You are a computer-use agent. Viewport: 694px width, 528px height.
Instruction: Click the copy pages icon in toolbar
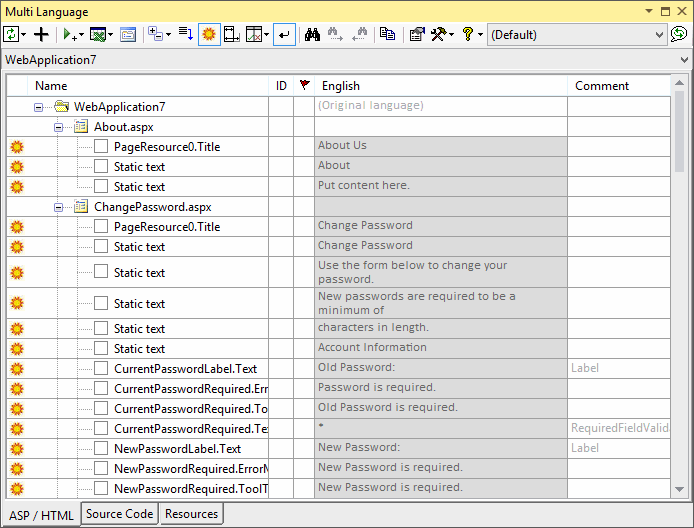pyautogui.click(x=387, y=34)
